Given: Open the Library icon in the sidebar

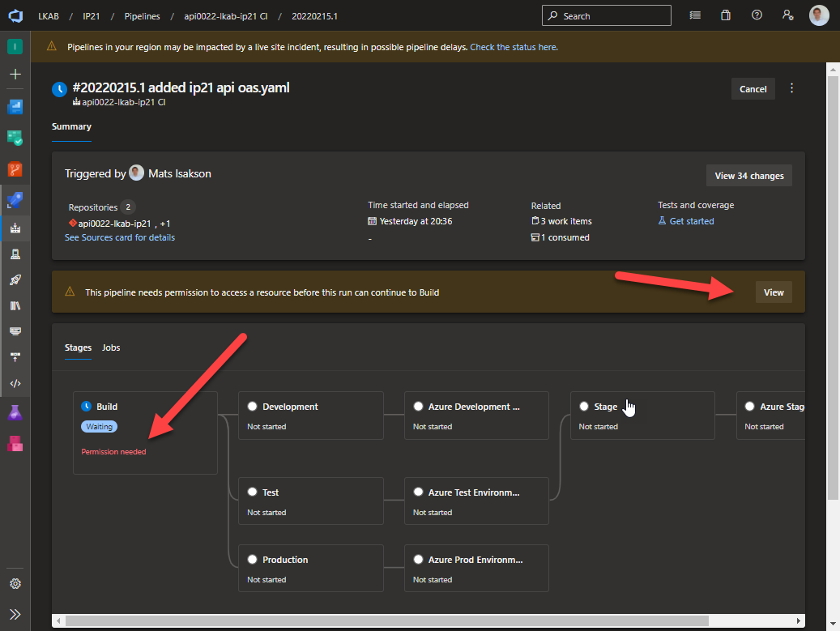Looking at the screenshot, I should tap(17, 305).
